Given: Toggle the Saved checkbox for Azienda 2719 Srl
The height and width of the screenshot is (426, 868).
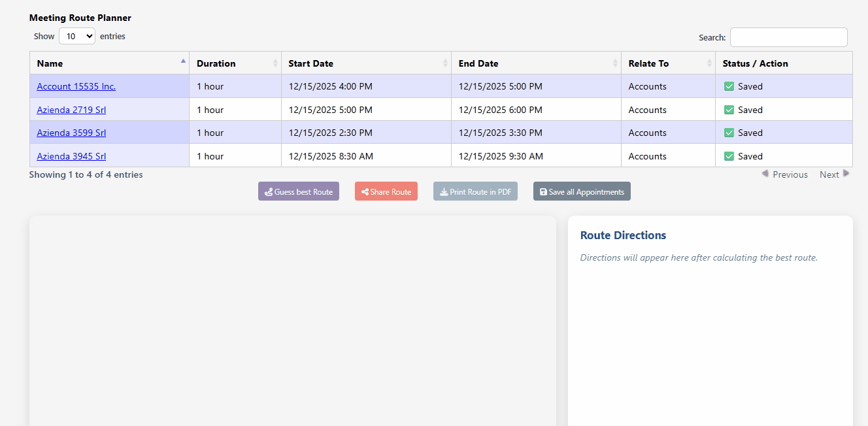Looking at the screenshot, I should (731, 109).
